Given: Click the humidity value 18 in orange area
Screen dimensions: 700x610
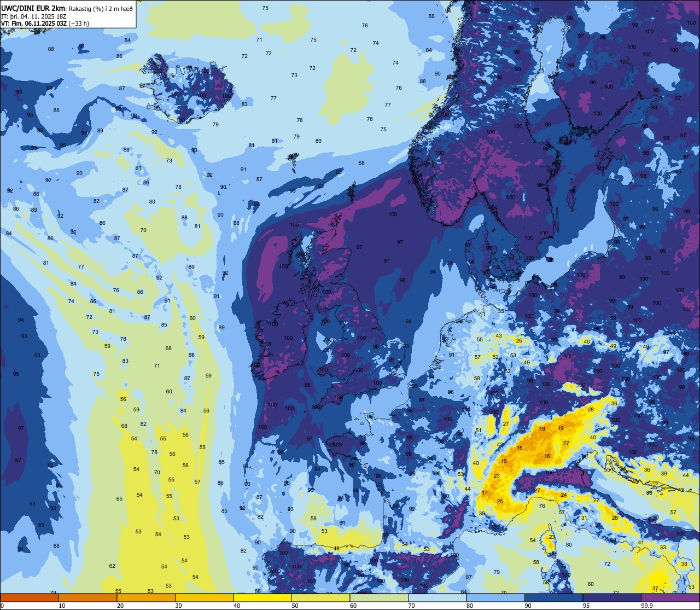Looking at the screenshot, I should coord(542,429).
